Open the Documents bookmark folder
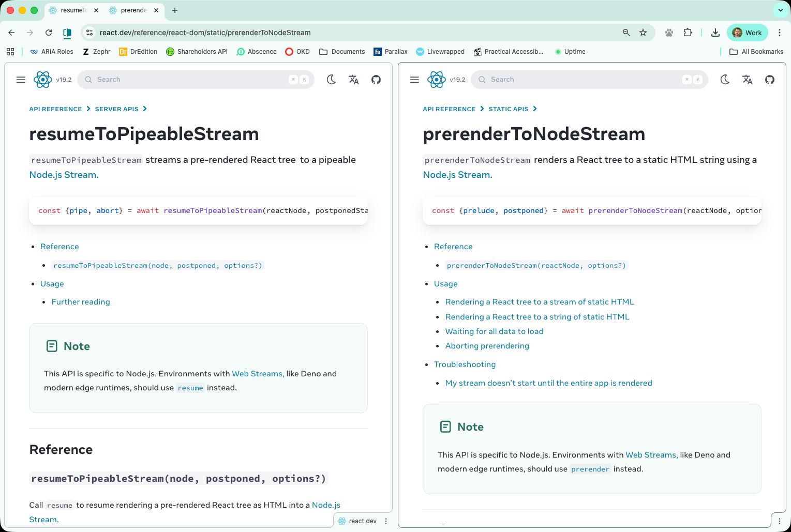The height and width of the screenshot is (532, 791). tap(342, 52)
